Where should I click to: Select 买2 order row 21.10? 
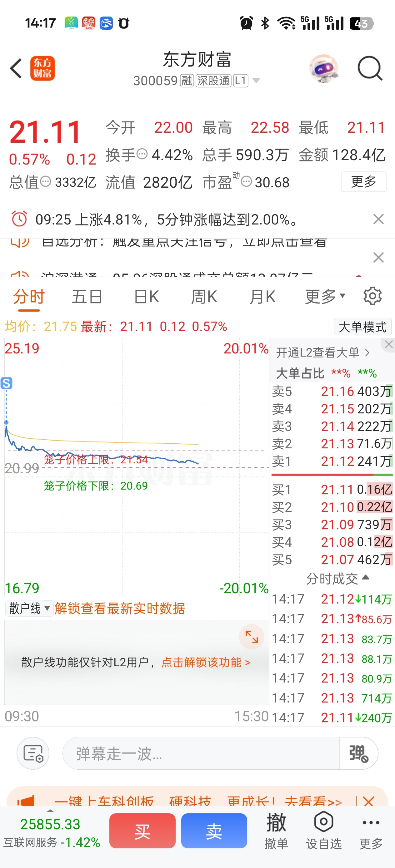point(332,507)
